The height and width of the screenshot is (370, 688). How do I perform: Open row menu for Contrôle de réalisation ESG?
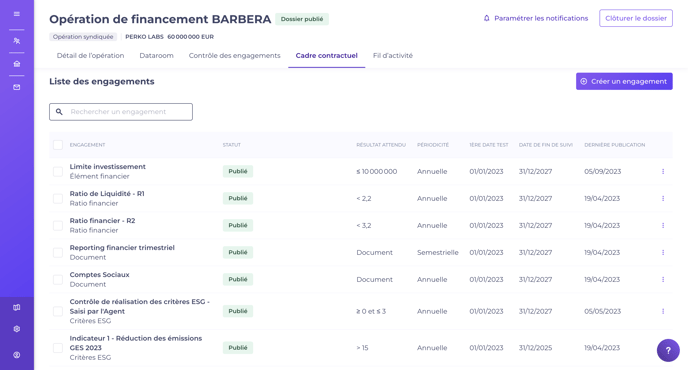coord(663,311)
